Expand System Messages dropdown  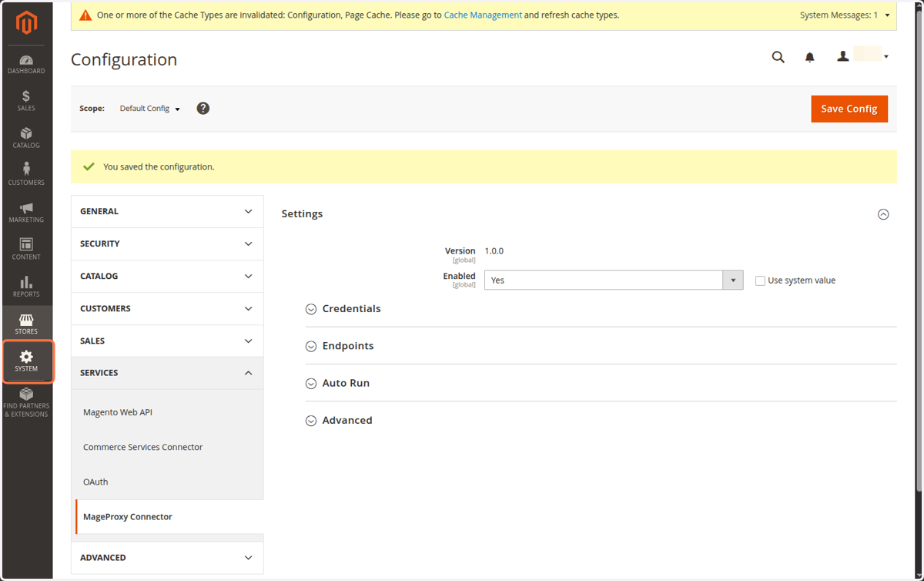click(x=845, y=15)
